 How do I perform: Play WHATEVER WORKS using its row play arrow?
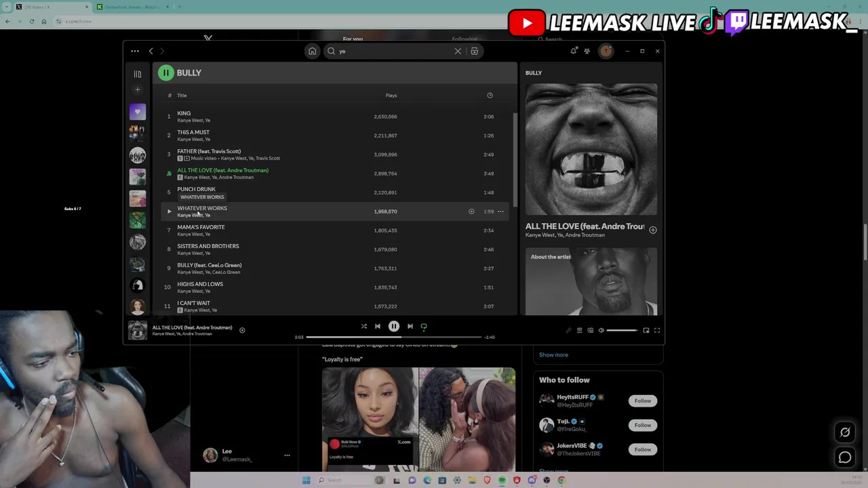(169, 211)
